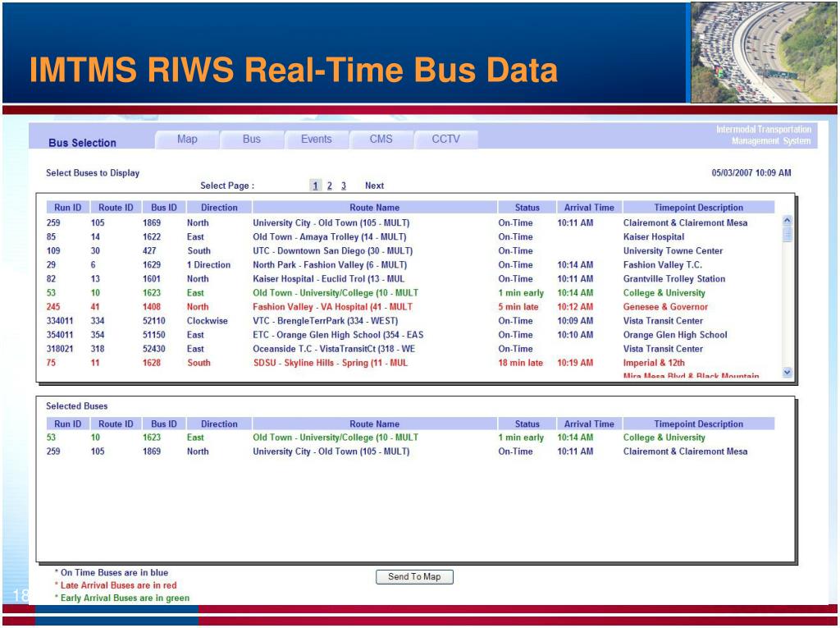Go to page 1 link
The height and width of the screenshot is (628, 840).
(315, 186)
